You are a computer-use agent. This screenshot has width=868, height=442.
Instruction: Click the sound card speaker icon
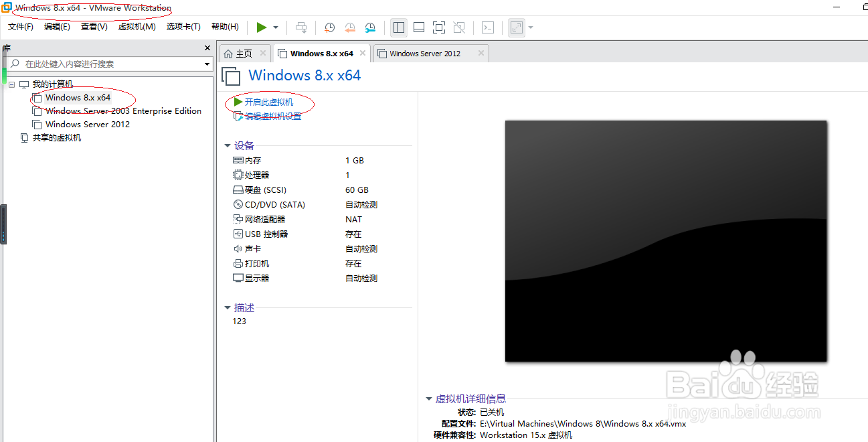coord(238,249)
